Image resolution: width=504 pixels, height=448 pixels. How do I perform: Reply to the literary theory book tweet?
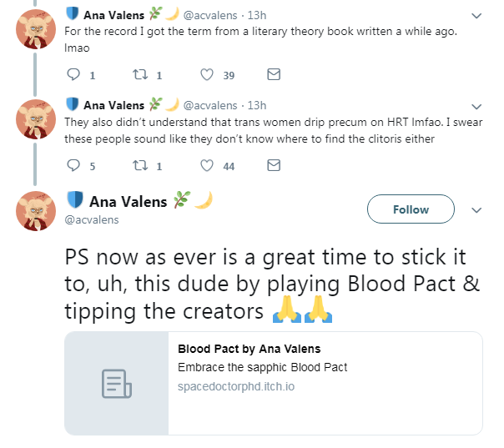click(73, 74)
